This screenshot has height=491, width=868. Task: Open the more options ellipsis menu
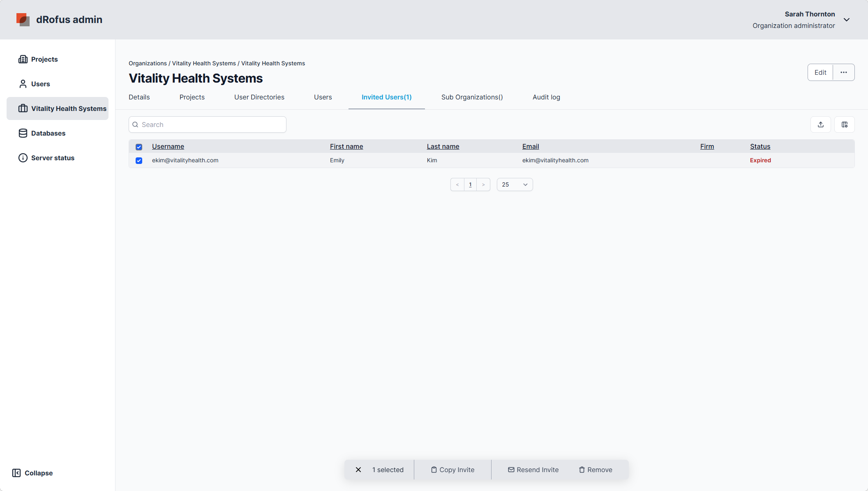(x=844, y=72)
